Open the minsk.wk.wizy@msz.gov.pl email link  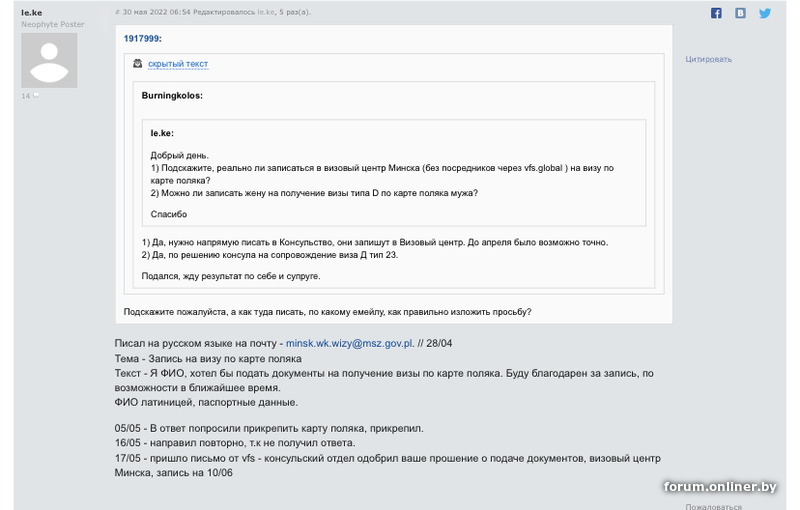349,343
